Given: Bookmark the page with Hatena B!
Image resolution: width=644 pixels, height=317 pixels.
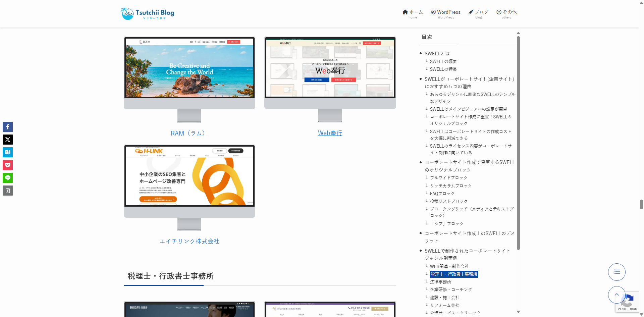Looking at the screenshot, I should point(8,152).
